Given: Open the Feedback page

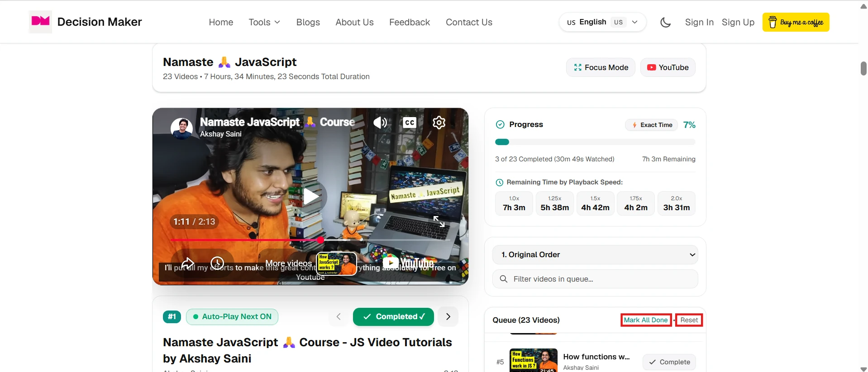Looking at the screenshot, I should 410,22.
